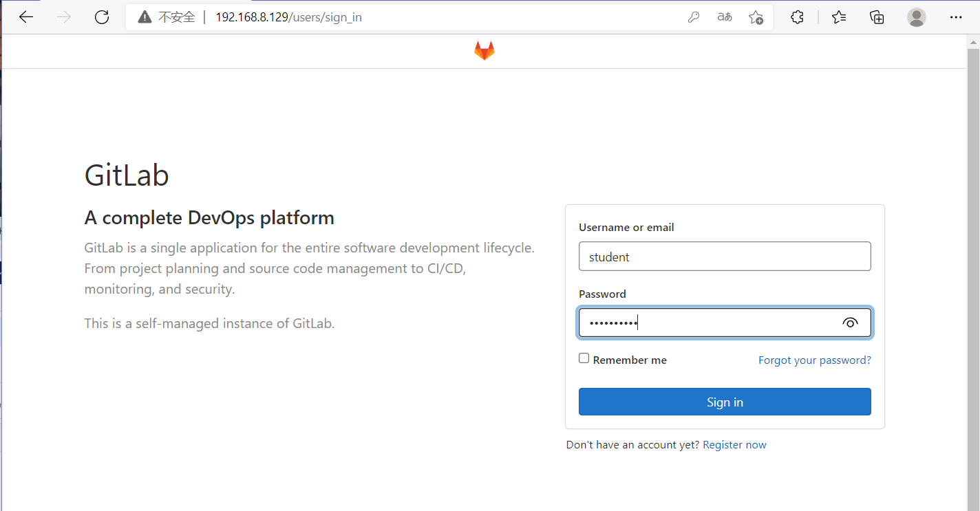Viewport: 980px width, 511px height.
Task: Open the browser extensions puzzle icon
Action: pyautogui.click(x=797, y=17)
